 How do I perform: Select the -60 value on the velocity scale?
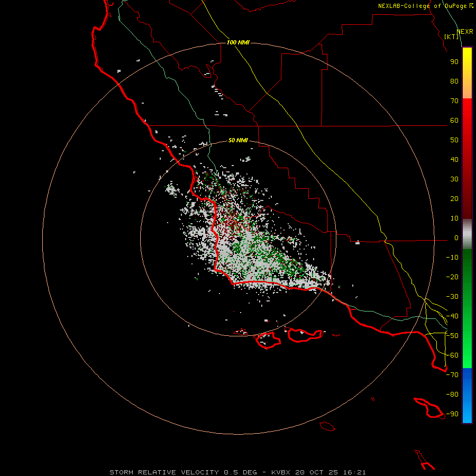[x=452, y=355]
